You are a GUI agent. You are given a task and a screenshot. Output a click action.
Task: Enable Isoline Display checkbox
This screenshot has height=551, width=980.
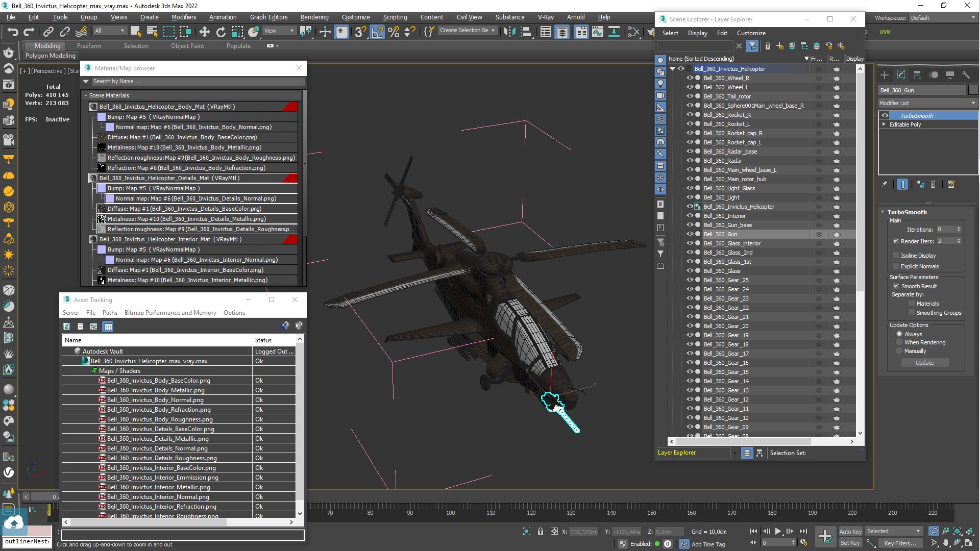pos(896,256)
